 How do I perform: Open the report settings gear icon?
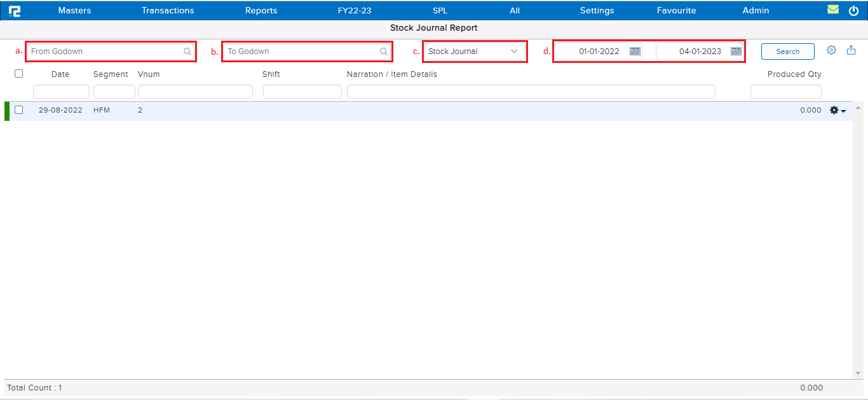click(x=831, y=50)
